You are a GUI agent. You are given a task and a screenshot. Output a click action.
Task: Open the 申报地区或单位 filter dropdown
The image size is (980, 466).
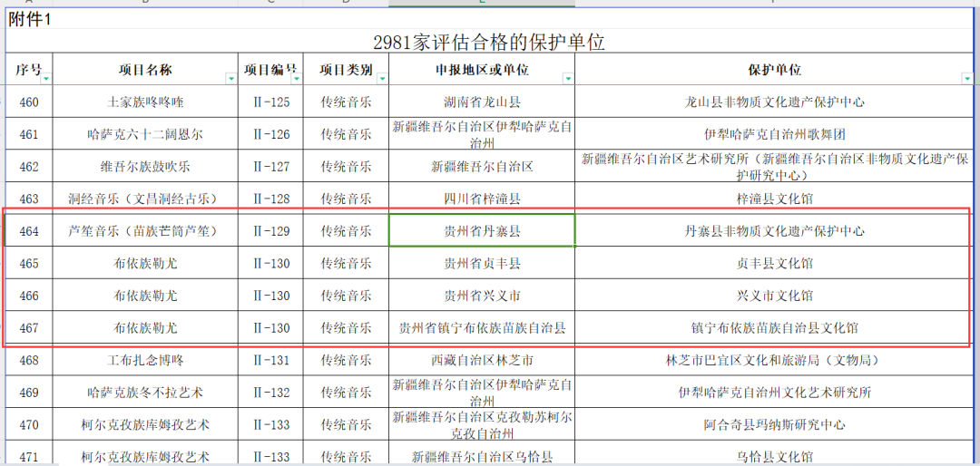[x=568, y=80]
